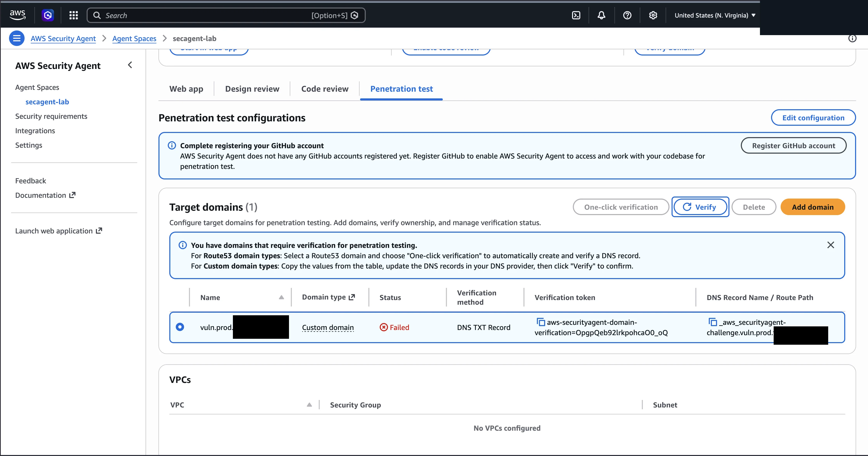868x456 pixels.
Task: Click the Status column header
Action: 390,297
